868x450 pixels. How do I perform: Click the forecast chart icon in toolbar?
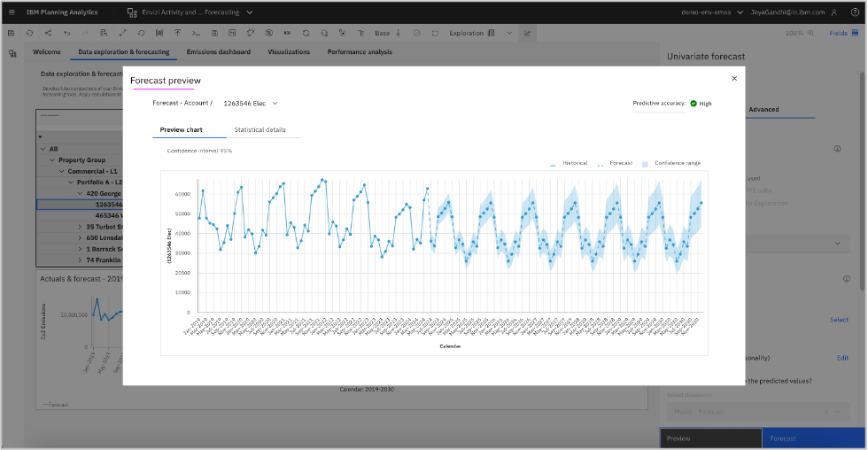click(528, 33)
